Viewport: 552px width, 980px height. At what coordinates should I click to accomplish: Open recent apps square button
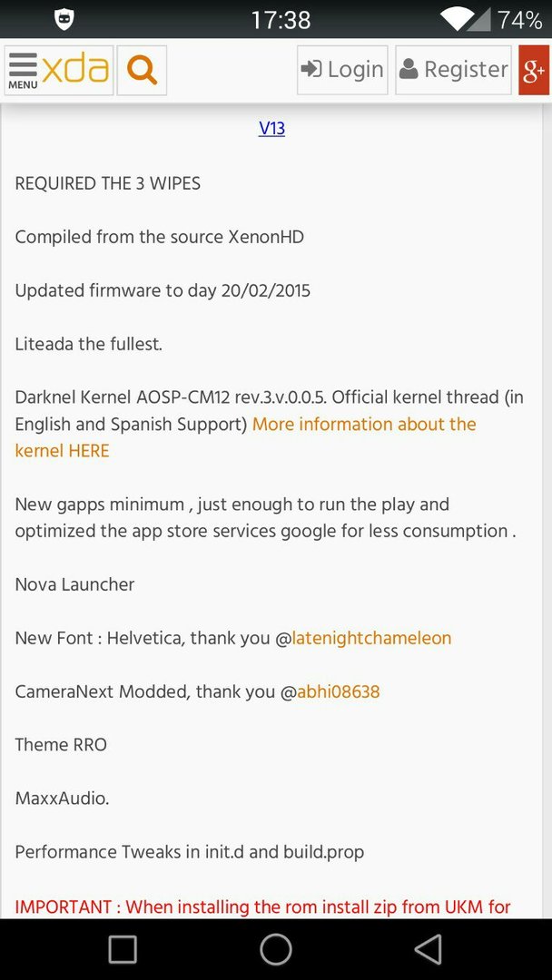[x=123, y=949]
